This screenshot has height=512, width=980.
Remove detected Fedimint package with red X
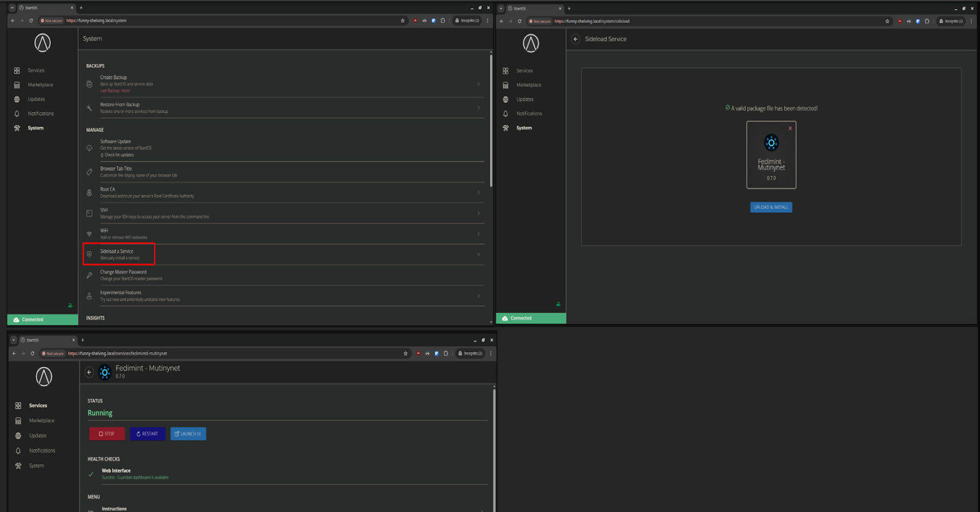pyautogui.click(x=790, y=128)
